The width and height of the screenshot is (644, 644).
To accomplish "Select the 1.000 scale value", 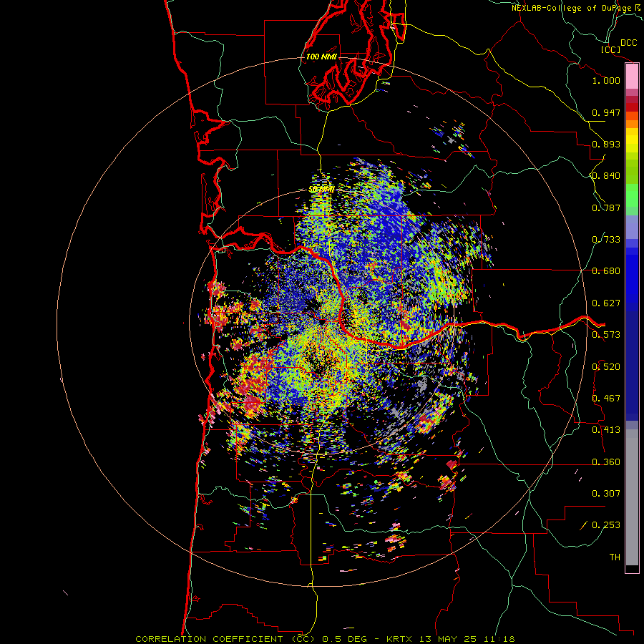I will pos(606,80).
